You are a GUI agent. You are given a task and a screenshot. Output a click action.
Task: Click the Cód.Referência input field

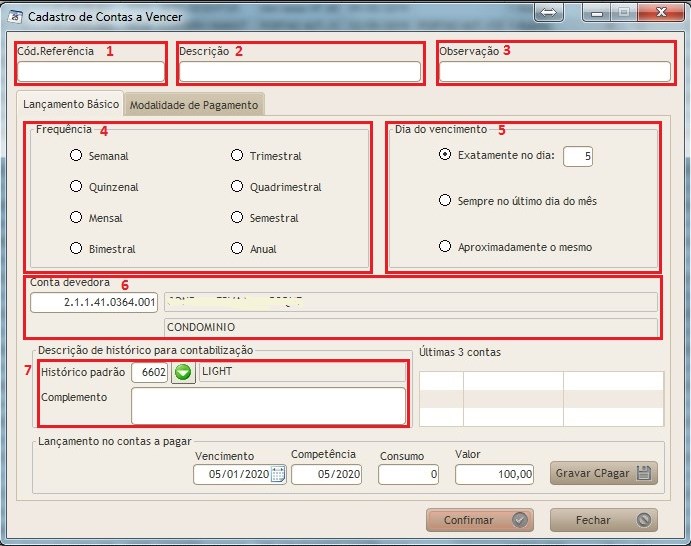(90, 71)
